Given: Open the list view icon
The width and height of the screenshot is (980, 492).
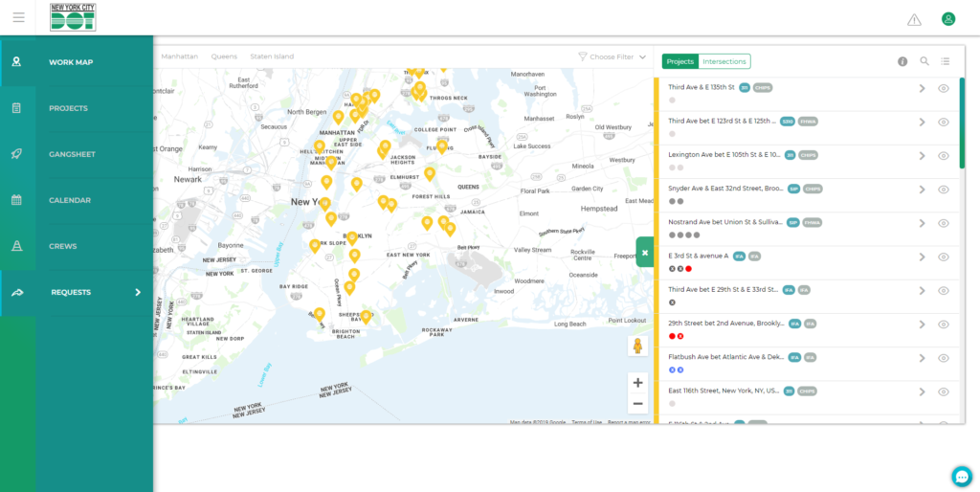Looking at the screenshot, I should pos(946,61).
